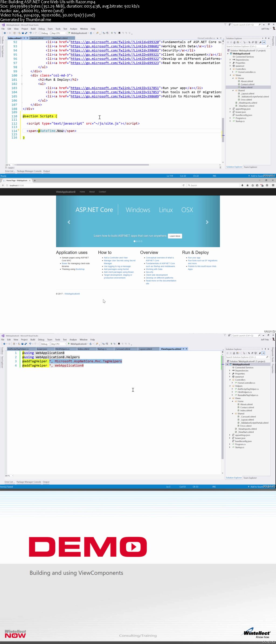Open Analyze menu, top Visual Studio window

pyautogui.click(x=74, y=29)
